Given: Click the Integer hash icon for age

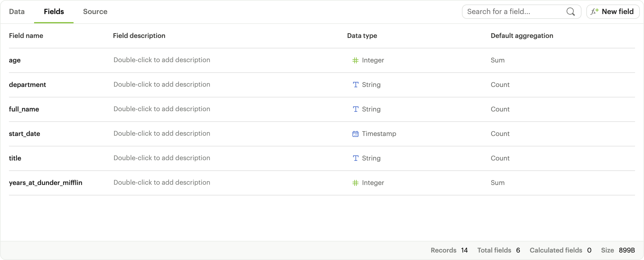Looking at the screenshot, I should [355, 60].
